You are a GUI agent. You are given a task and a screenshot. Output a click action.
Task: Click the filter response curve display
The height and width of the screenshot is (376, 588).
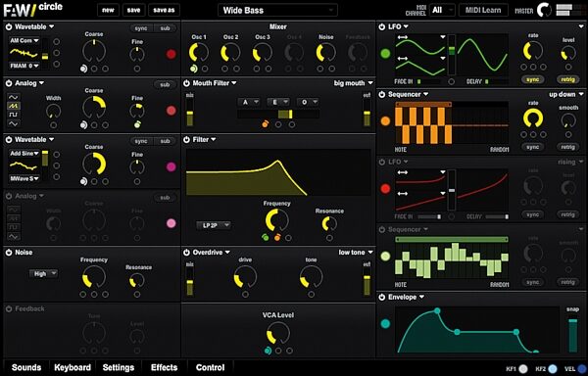click(x=278, y=172)
